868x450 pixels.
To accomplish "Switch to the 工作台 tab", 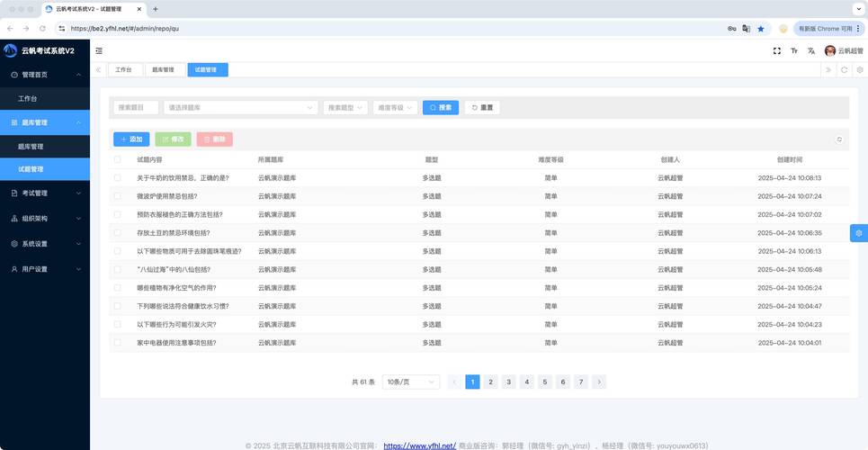I will point(123,69).
